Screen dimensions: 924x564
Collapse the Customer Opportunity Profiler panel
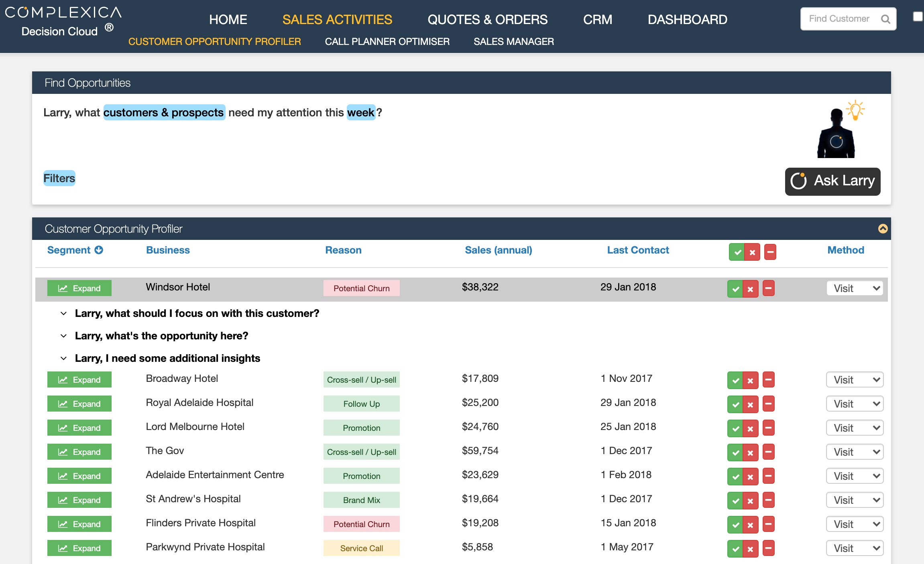click(x=882, y=229)
